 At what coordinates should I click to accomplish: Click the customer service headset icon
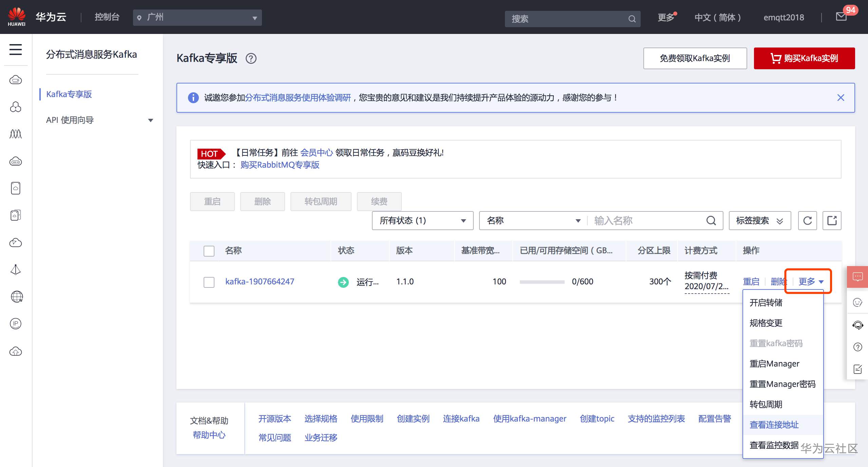pyautogui.click(x=857, y=325)
